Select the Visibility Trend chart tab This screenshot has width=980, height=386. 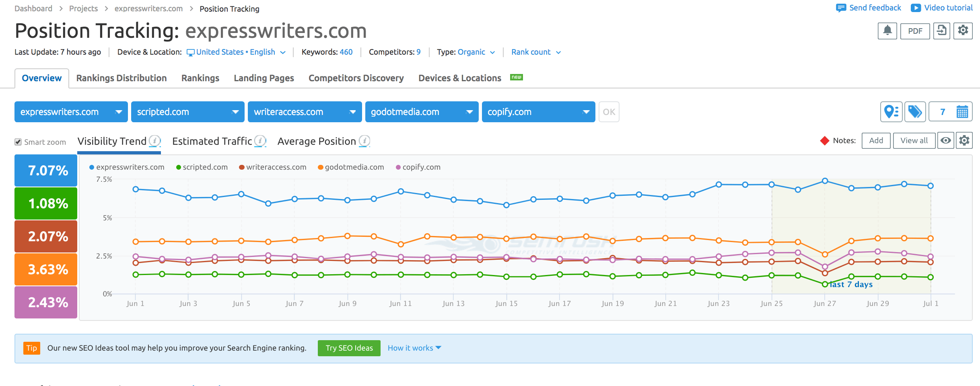(x=112, y=141)
